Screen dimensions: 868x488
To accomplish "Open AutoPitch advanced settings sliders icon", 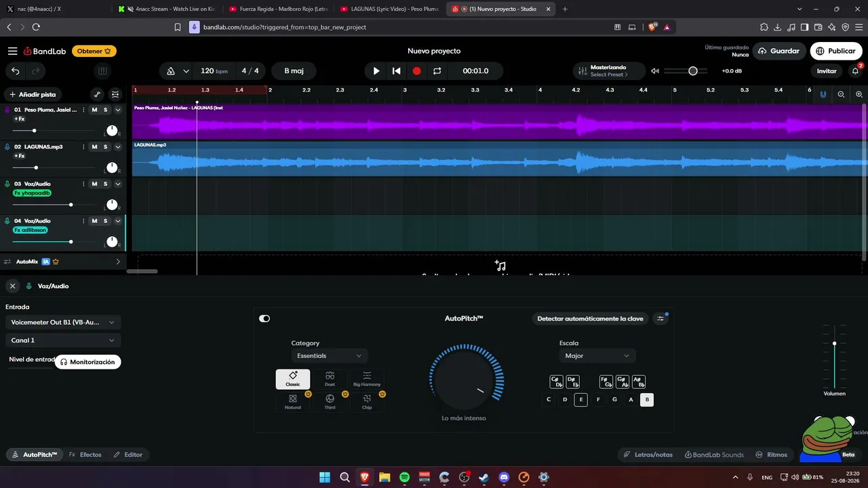I will (x=660, y=319).
